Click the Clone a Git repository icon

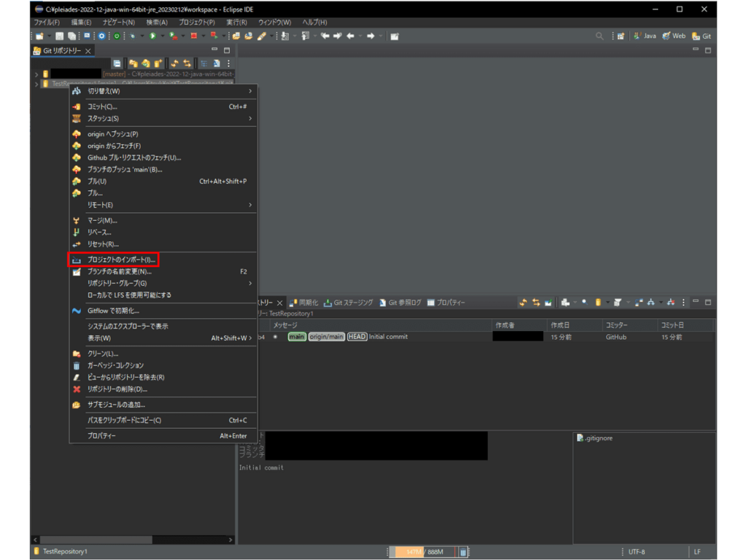click(x=146, y=64)
